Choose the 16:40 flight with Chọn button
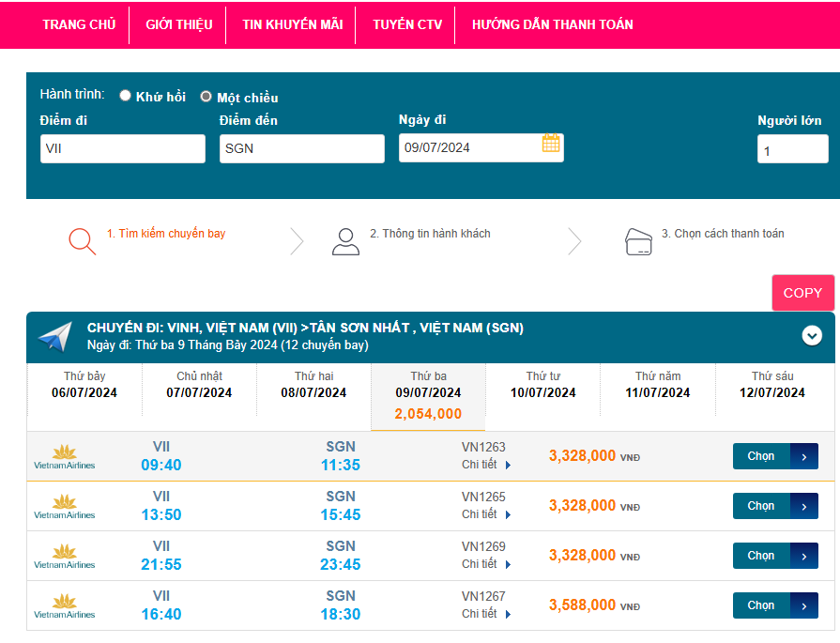 pos(775,605)
